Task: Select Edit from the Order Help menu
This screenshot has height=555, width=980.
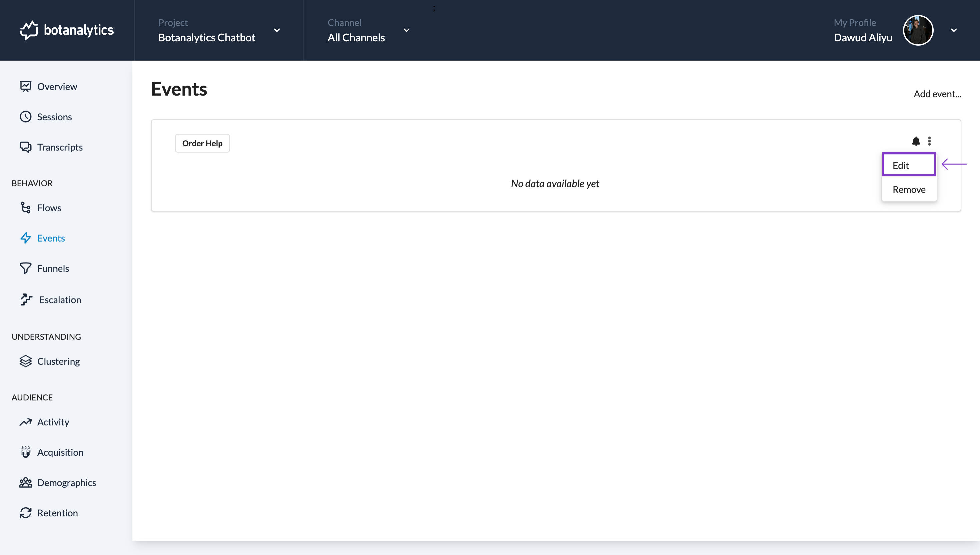Action: [909, 165]
